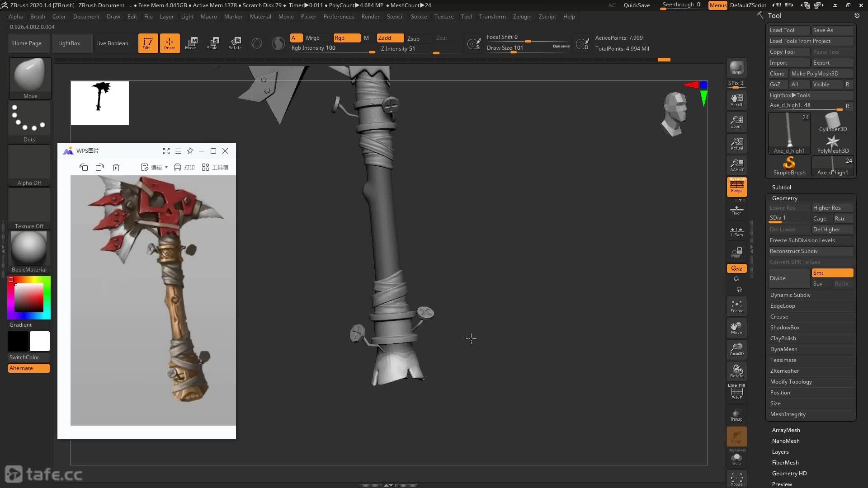Open the Move brush selector thumbnail
Viewport: 868px width, 488px height.
[x=30, y=78]
